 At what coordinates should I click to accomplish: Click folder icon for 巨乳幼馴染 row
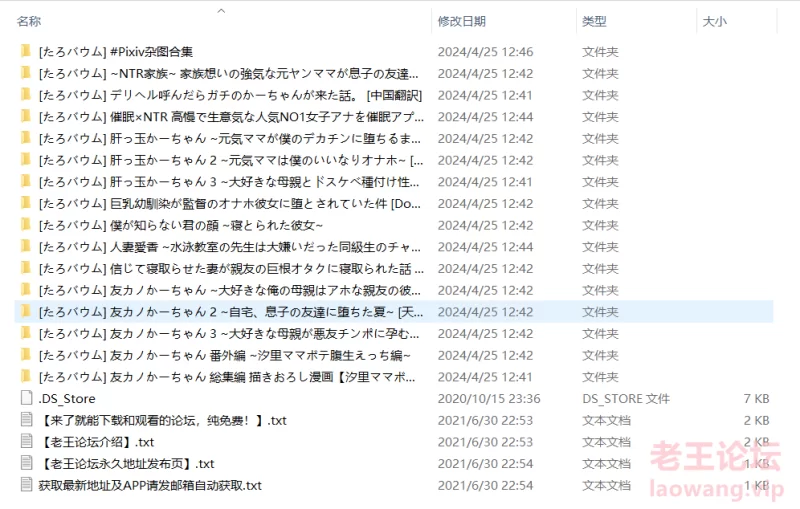(26, 203)
